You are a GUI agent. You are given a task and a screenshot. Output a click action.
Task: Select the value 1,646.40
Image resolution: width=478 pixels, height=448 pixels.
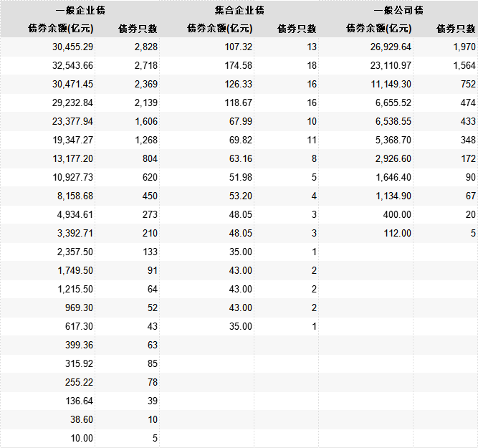(x=393, y=177)
